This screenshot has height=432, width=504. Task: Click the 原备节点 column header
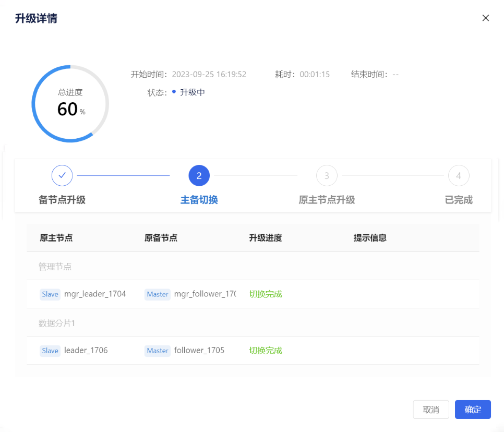[x=161, y=238]
